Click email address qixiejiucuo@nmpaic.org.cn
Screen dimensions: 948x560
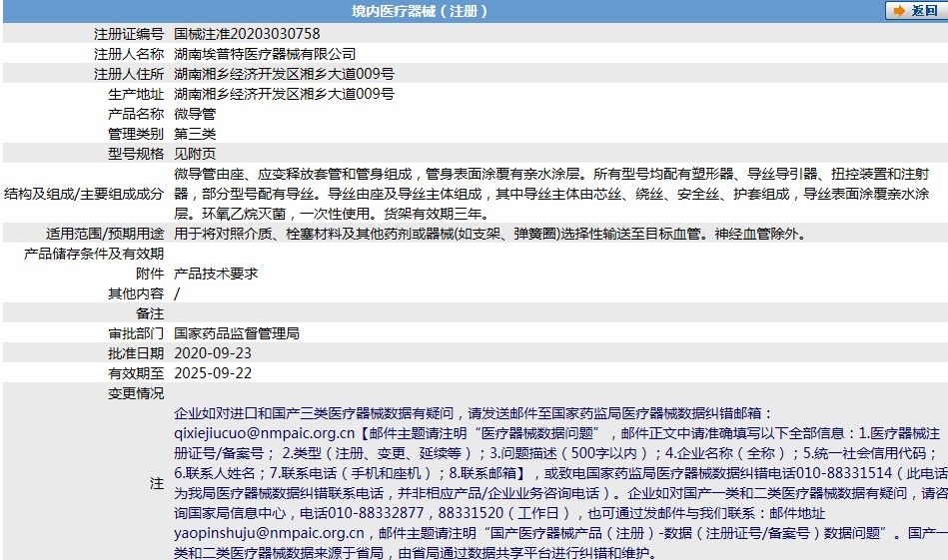(x=264, y=433)
